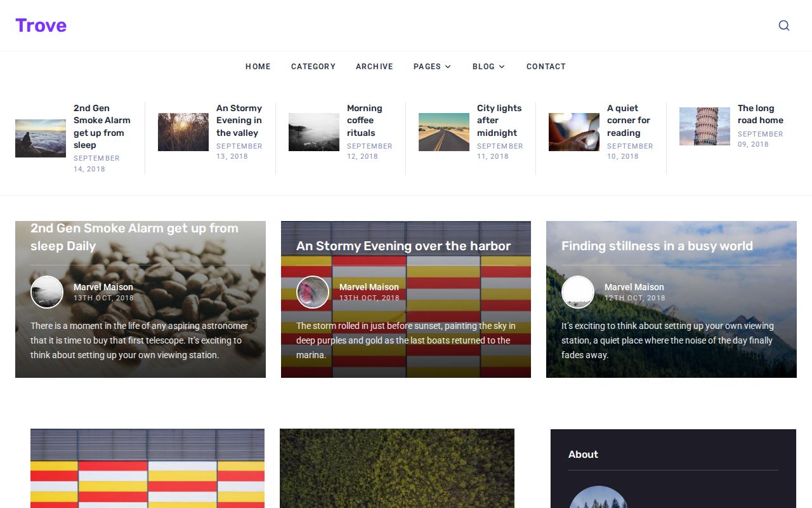Open 'City lights after midnight' post

coord(499,121)
